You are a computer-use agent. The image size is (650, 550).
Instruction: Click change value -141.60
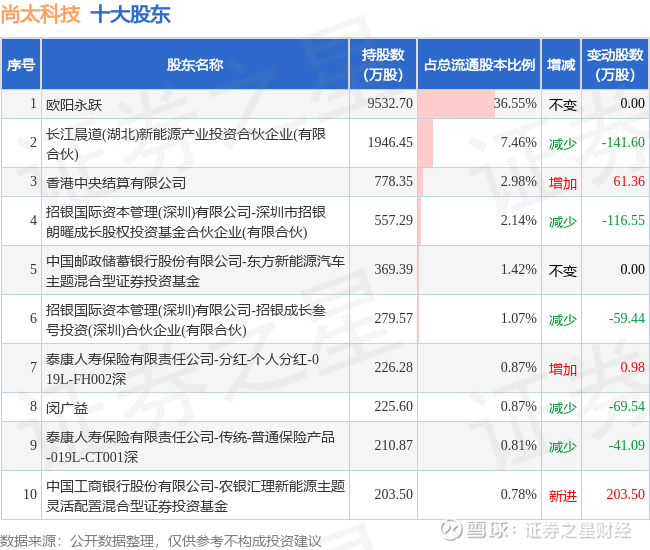pyautogui.click(x=623, y=143)
